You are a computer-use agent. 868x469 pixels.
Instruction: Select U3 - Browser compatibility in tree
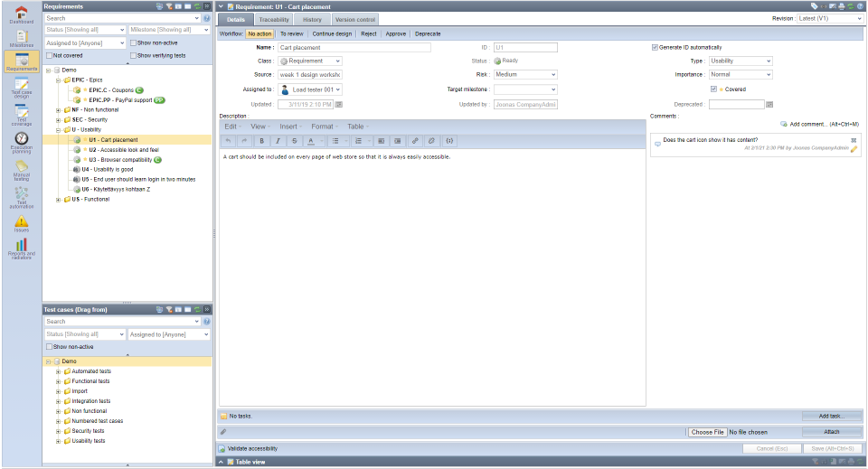pyautogui.click(x=120, y=160)
